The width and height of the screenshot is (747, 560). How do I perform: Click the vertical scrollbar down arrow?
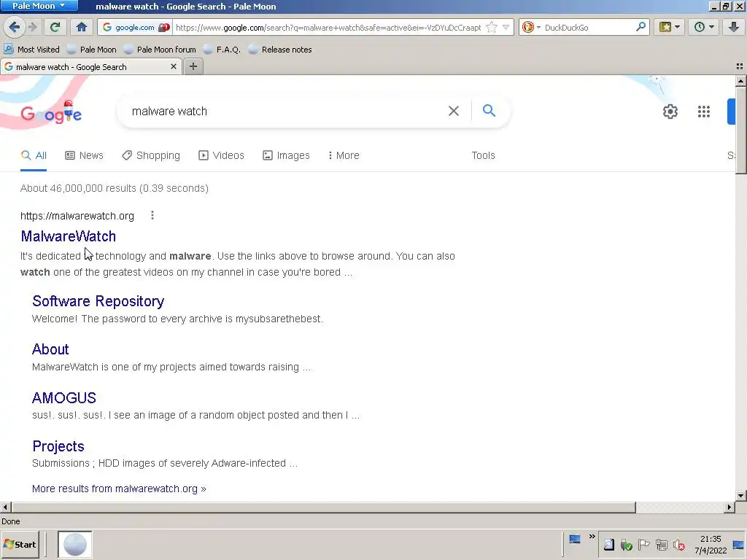pos(741,495)
